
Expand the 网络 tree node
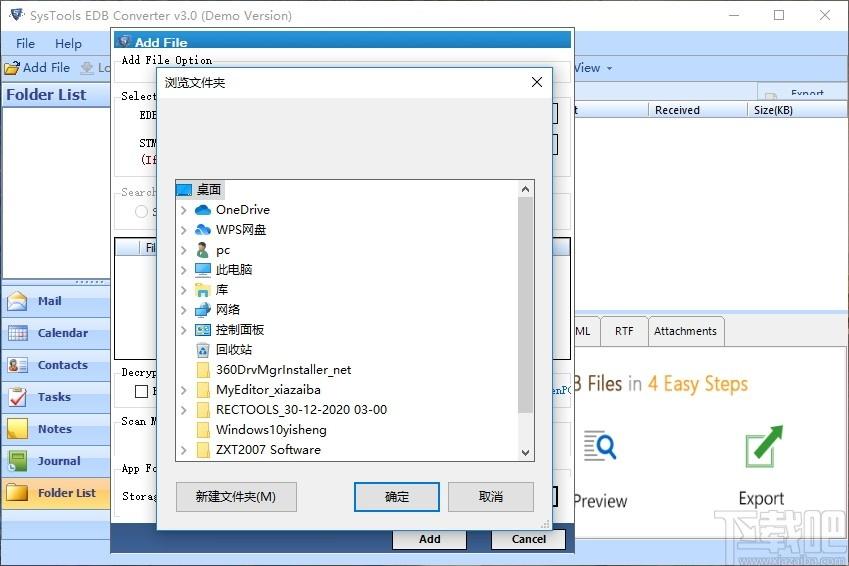point(184,310)
